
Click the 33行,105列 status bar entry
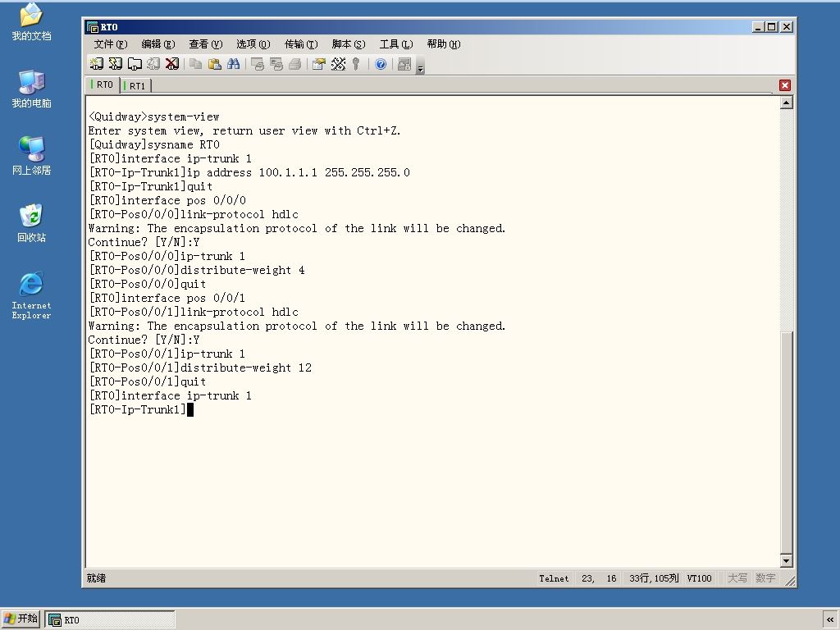(x=654, y=578)
